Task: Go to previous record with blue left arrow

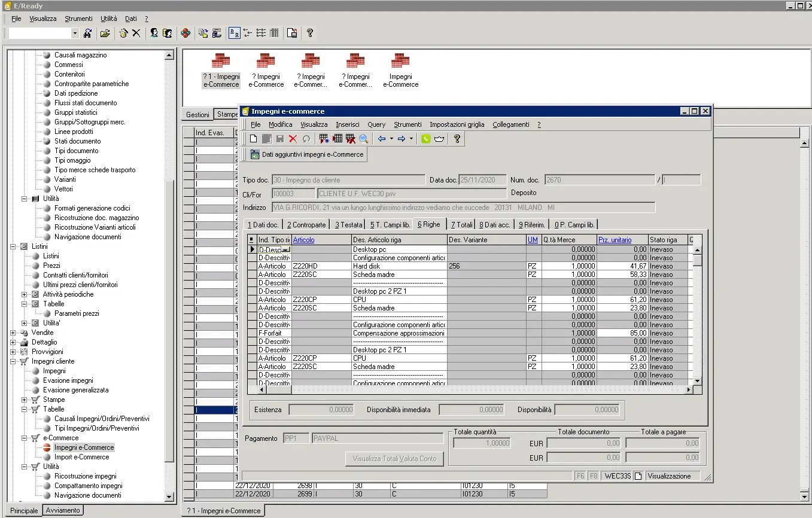Action: pyautogui.click(x=381, y=139)
